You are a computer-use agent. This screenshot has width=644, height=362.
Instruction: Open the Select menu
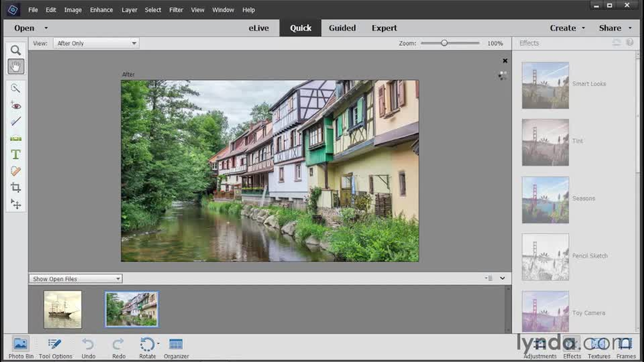(x=153, y=10)
